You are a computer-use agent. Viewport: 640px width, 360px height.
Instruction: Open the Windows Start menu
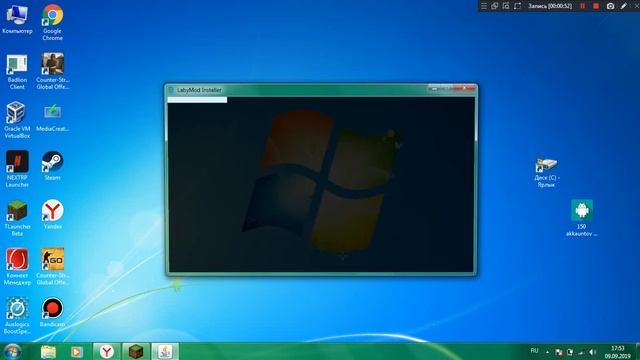click(12, 351)
